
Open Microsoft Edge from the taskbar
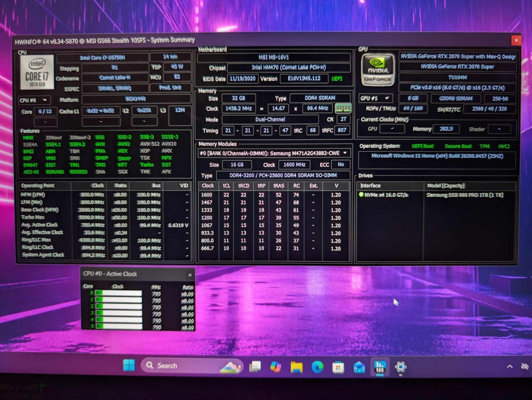click(x=318, y=367)
